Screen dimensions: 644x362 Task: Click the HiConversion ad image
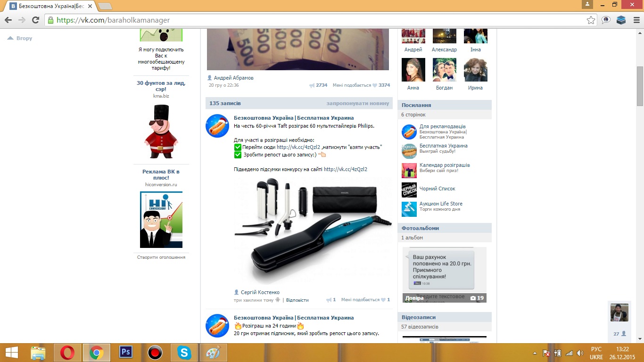coord(161,220)
